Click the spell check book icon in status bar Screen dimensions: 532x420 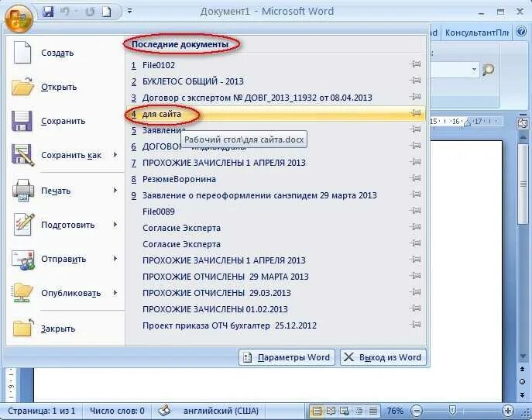coord(164,411)
